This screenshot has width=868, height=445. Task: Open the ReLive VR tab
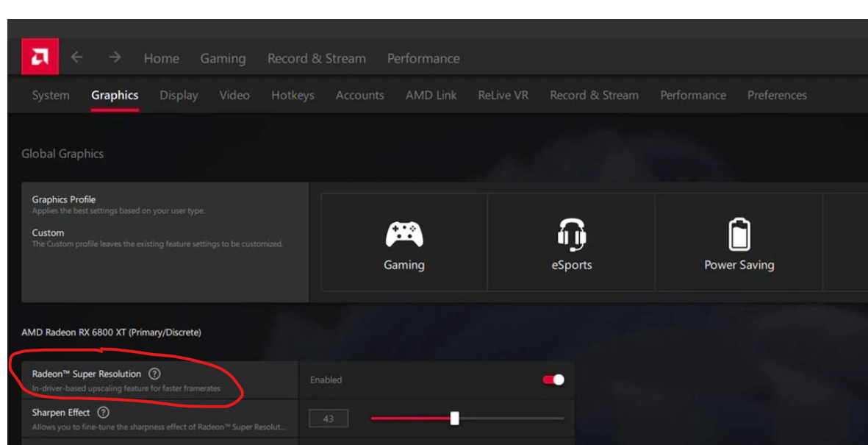503,96
